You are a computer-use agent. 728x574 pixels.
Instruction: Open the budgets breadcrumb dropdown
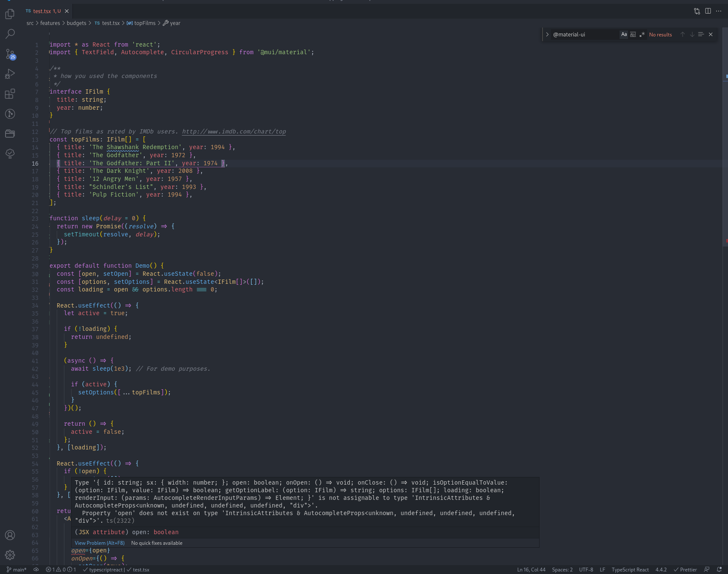[76, 23]
